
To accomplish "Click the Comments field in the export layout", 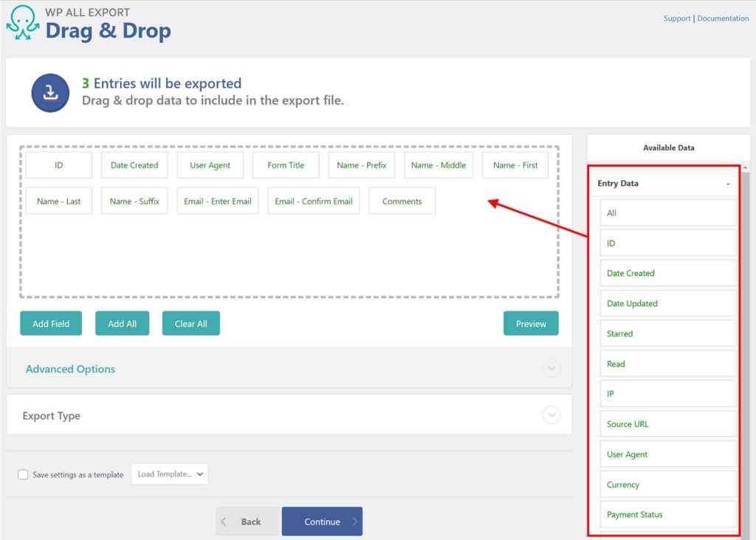I will pyautogui.click(x=402, y=201).
